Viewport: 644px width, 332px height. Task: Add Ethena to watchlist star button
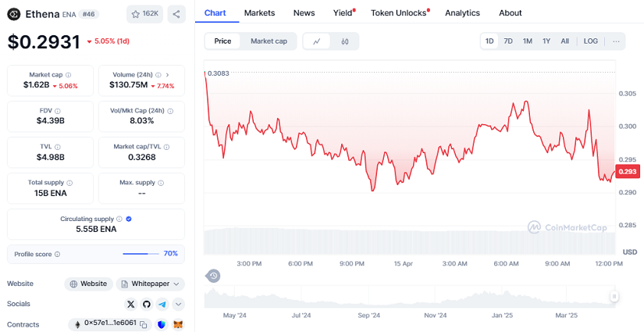tap(144, 14)
